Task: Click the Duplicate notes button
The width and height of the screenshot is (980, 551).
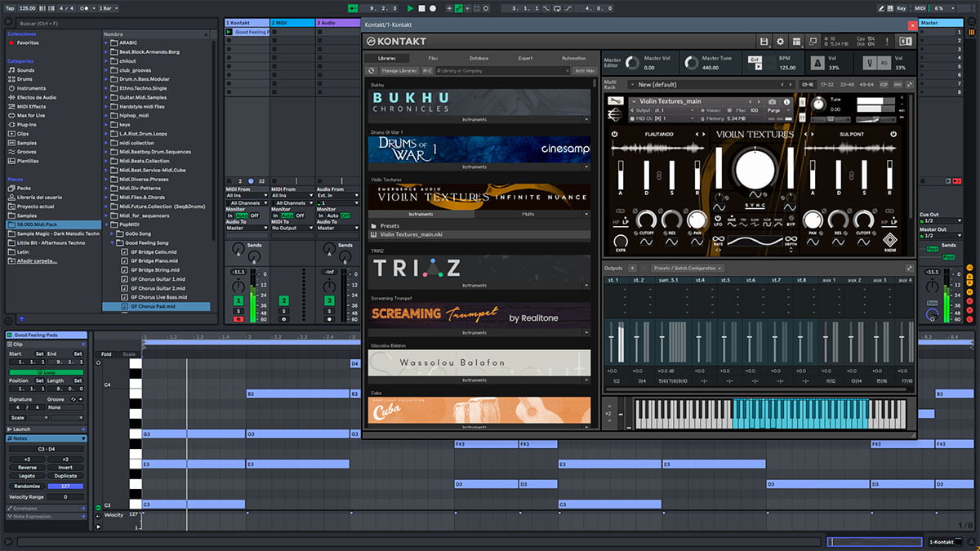Action: pos(65,476)
